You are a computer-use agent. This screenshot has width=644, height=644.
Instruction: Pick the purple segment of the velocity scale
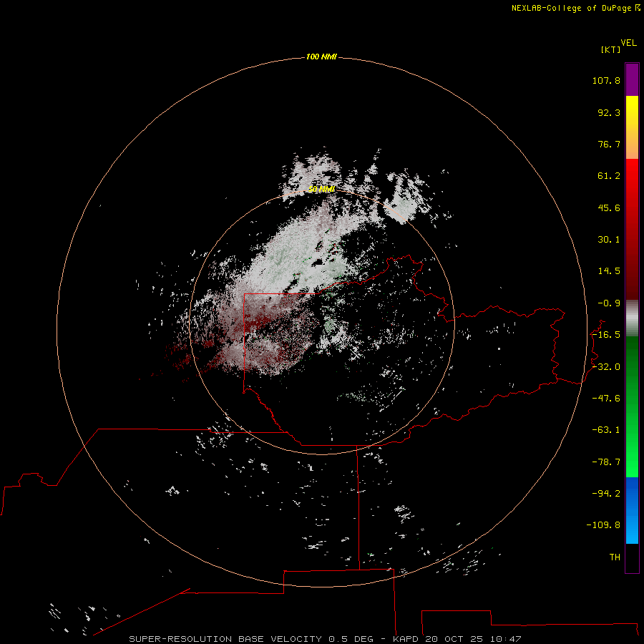(632, 79)
